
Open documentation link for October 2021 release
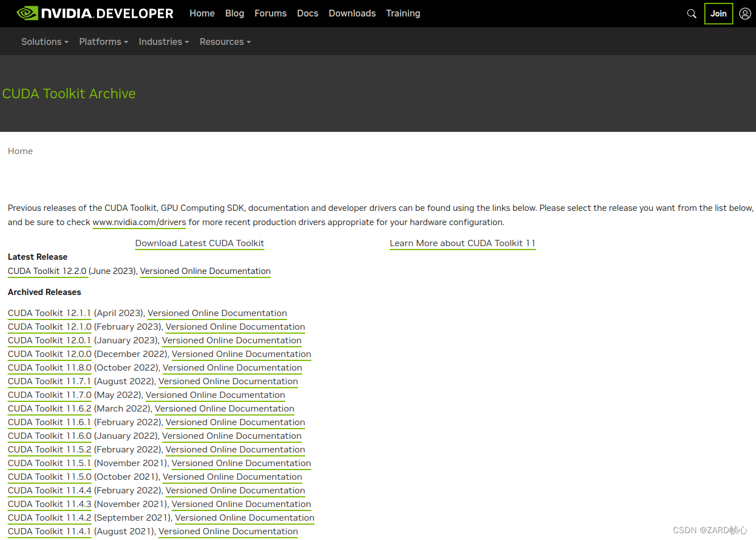pyautogui.click(x=232, y=477)
